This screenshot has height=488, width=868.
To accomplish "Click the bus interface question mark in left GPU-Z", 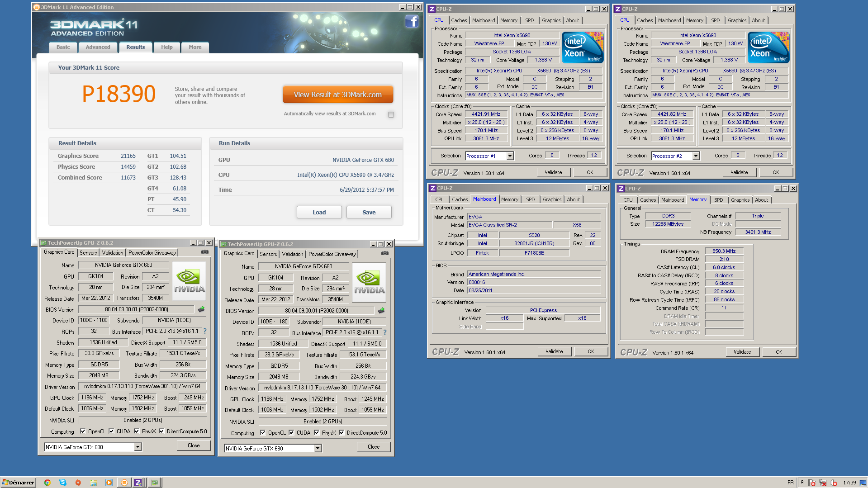I will [205, 331].
